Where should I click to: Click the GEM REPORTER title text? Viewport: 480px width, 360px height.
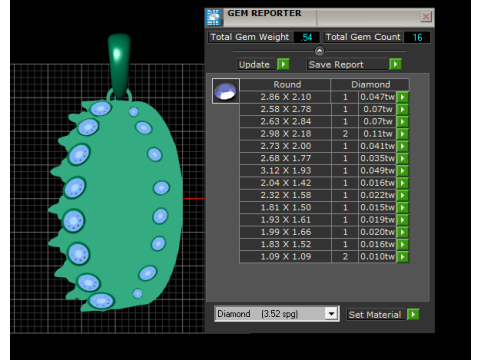(264, 13)
